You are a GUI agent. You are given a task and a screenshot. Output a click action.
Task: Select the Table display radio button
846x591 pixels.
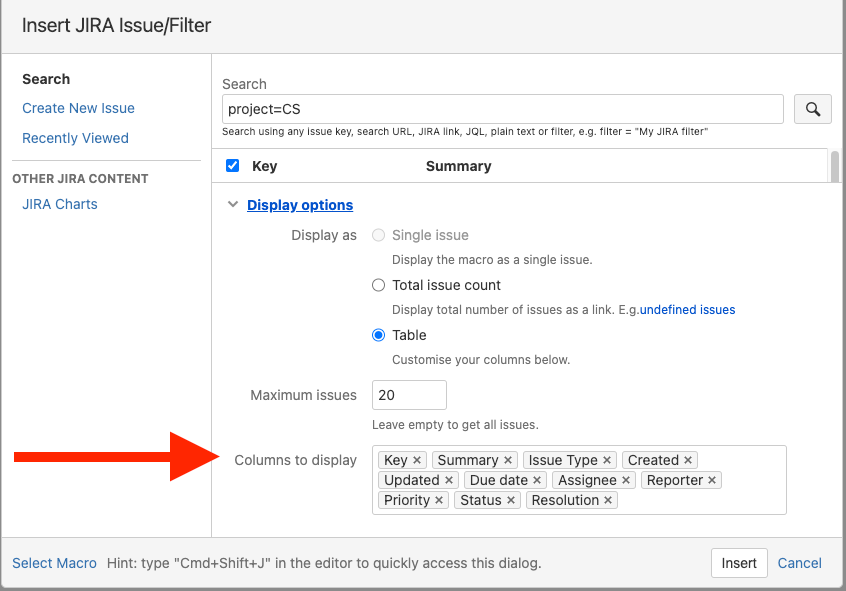pyautogui.click(x=378, y=335)
